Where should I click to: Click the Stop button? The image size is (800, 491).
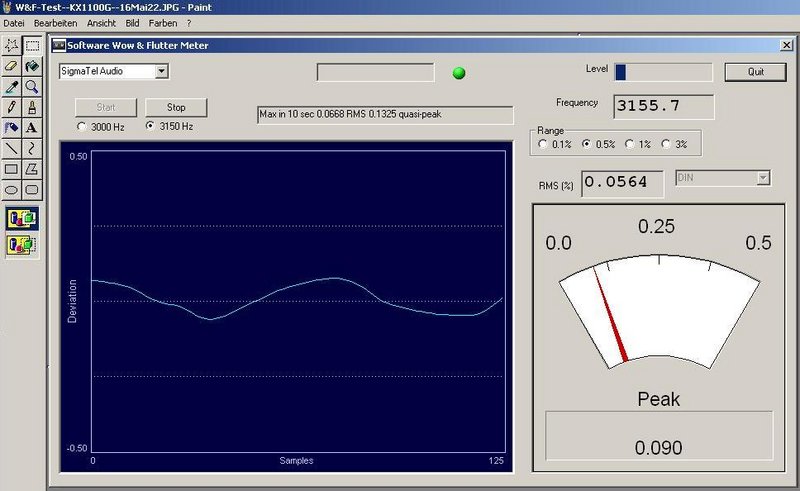[176, 108]
